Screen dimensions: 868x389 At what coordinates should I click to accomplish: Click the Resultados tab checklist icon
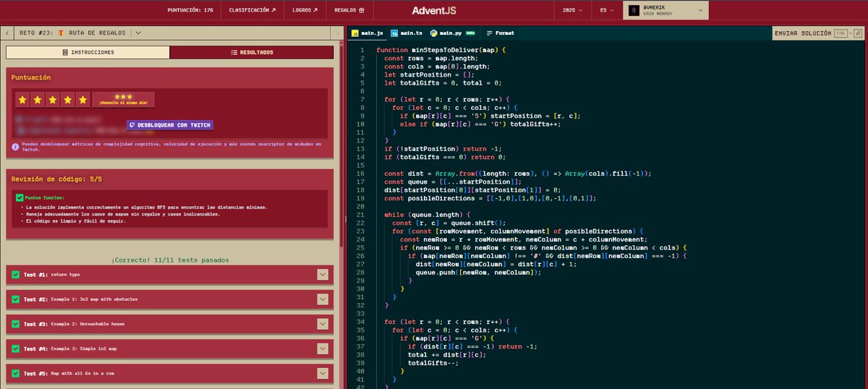click(234, 52)
